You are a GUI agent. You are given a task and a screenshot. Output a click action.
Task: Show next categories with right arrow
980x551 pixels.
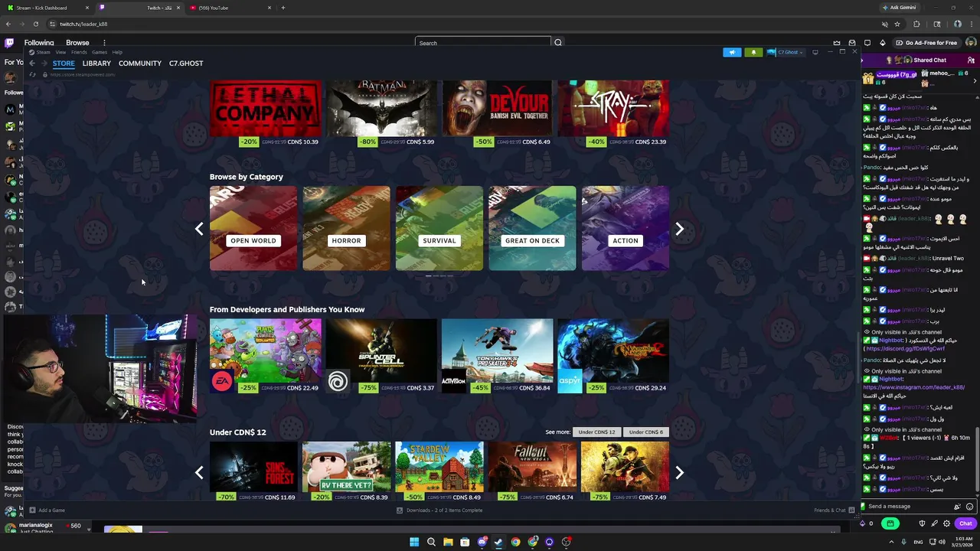(x=679, y=229)
